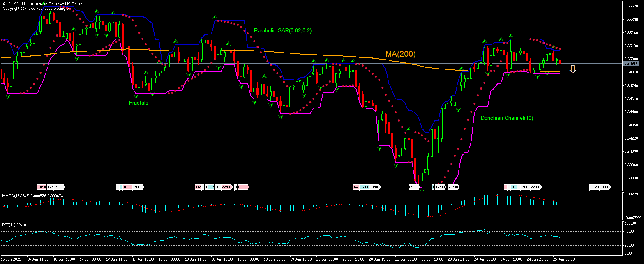Viewport: 644px width, 264px height.
Task: Select the green down fractal below recent candles
Action: tap(536, 76)
